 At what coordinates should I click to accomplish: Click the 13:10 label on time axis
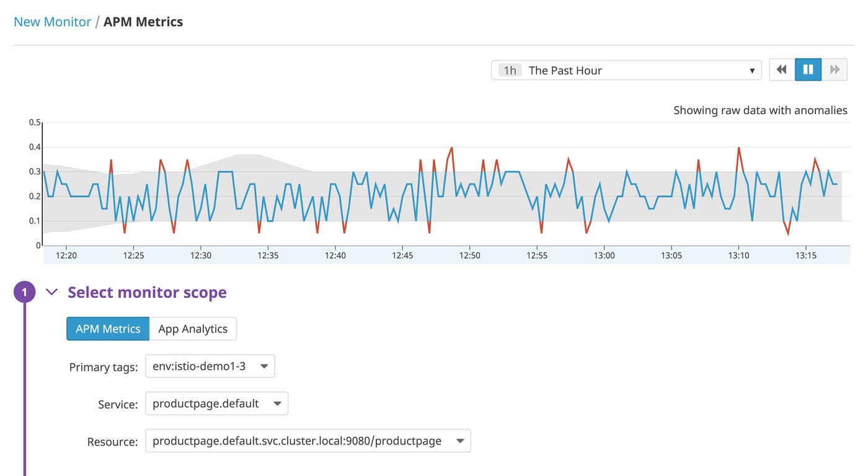click(x=738, y=255)
